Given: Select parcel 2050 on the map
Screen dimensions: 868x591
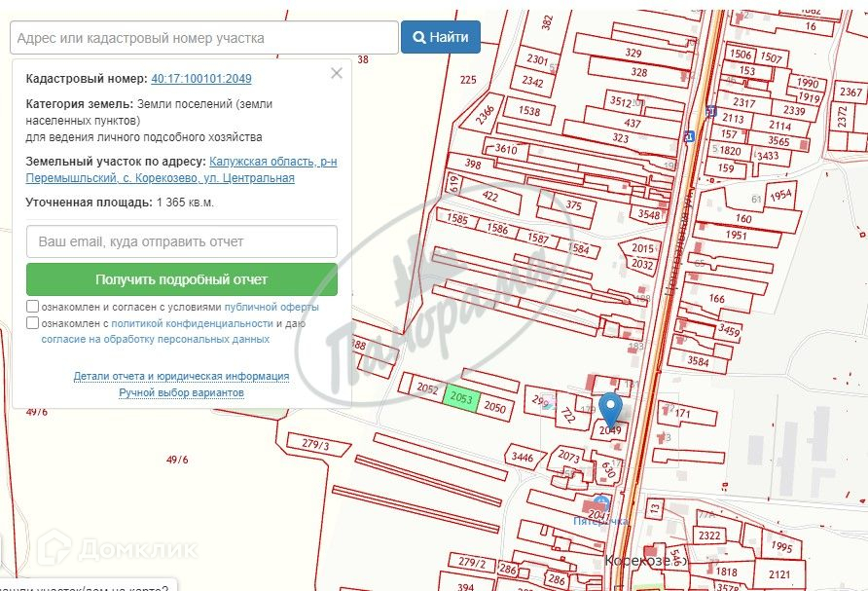Looking at the screenshot, I should [494, 407].
